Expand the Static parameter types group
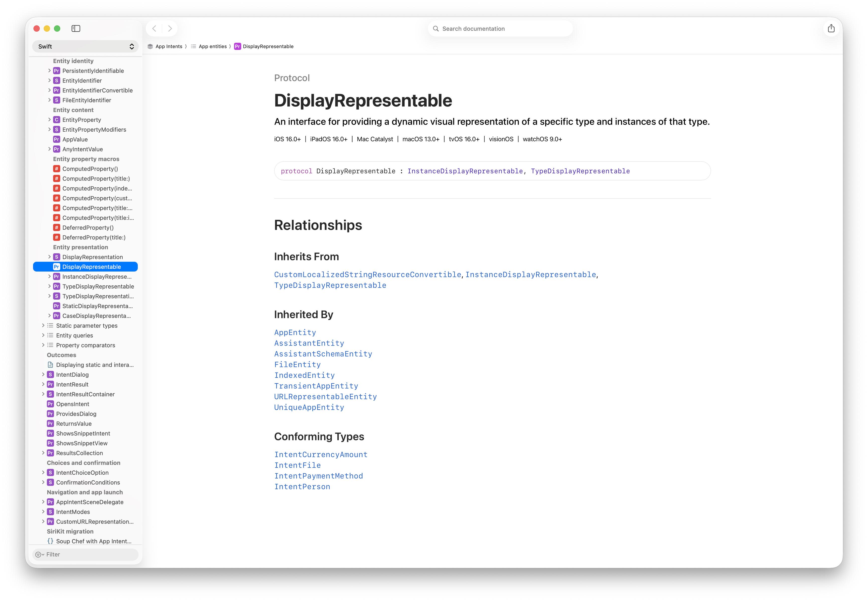Screen dimensions: 868x601 (x=43, y=325)
